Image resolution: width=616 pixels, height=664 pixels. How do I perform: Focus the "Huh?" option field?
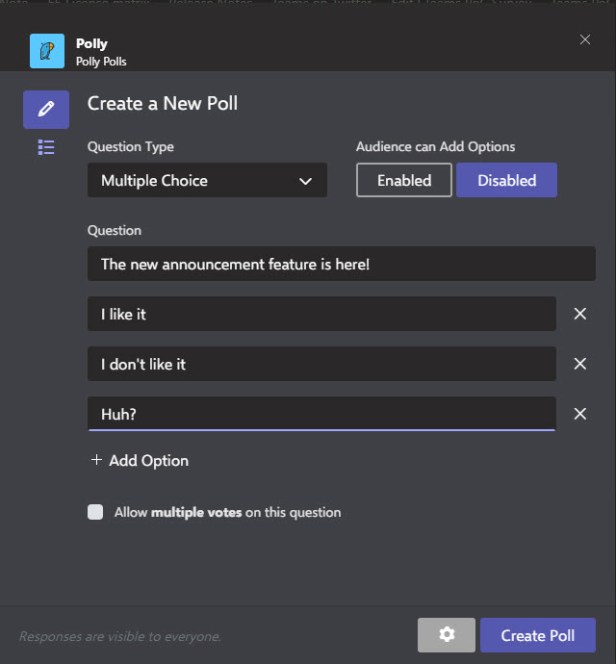click(320, 414)
